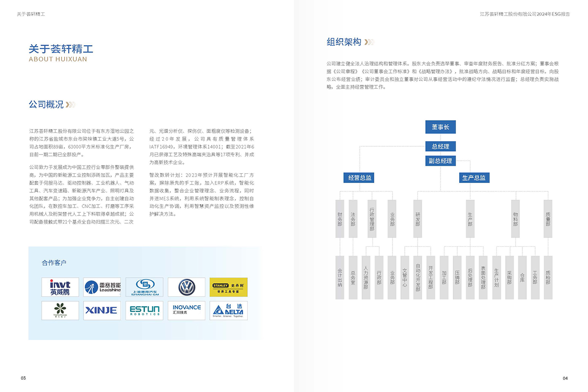This screenshot has width=588, height=392.
Task: Click the ESTUN ROBOTICS logo
Action: click(144, 310)
